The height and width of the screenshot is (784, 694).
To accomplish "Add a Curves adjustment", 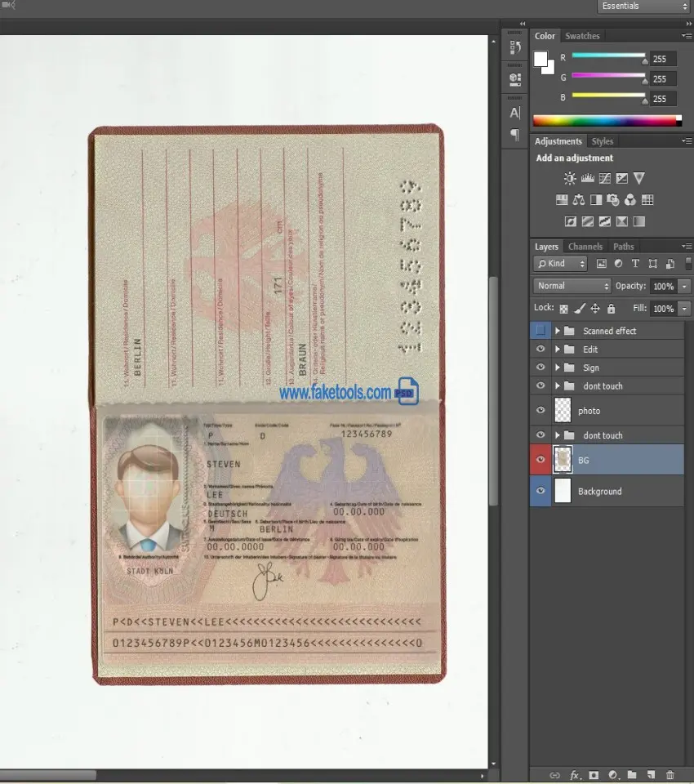I will 604,178.
